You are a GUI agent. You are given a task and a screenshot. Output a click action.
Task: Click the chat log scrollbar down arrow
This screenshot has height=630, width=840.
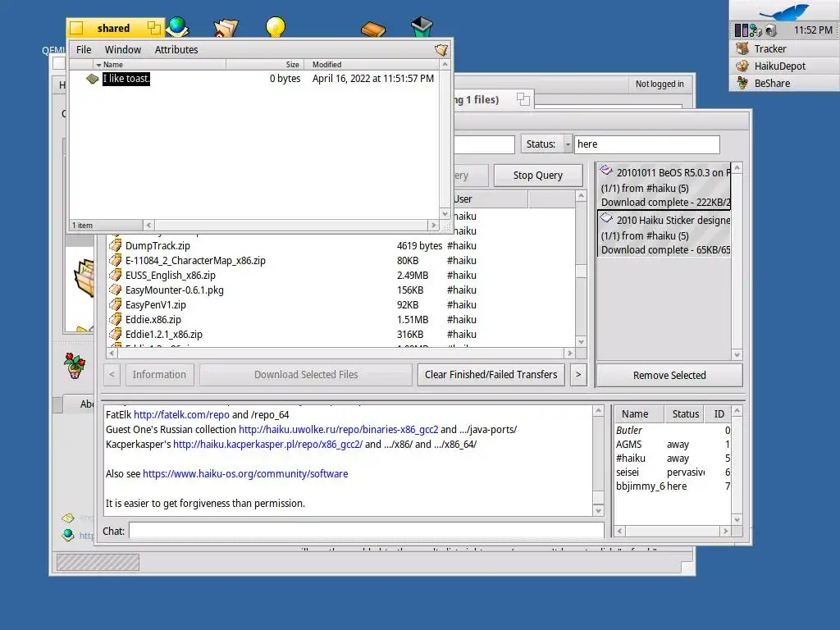pos(598,510)
